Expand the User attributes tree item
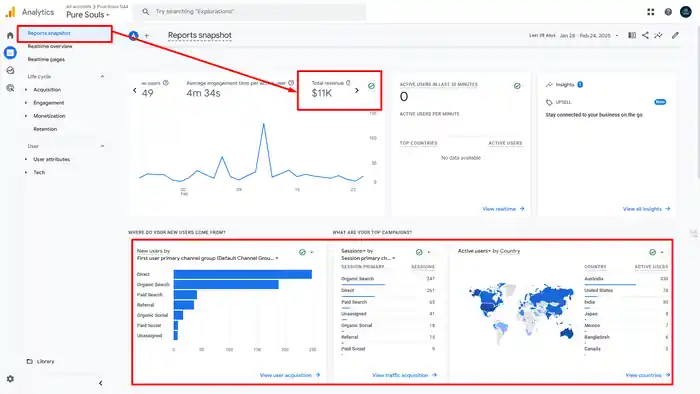This screenshot has width=700, height=394. click(26, 159)
